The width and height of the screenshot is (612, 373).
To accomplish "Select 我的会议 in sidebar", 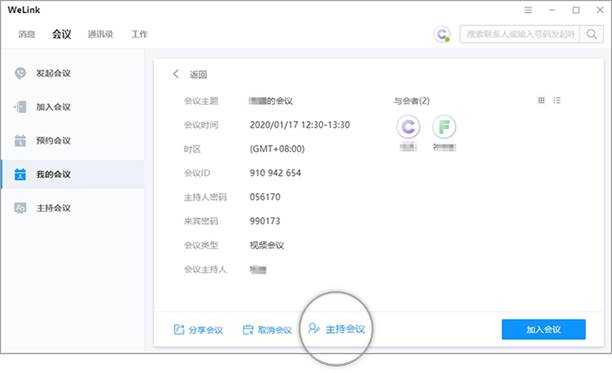I will point(73,174).
